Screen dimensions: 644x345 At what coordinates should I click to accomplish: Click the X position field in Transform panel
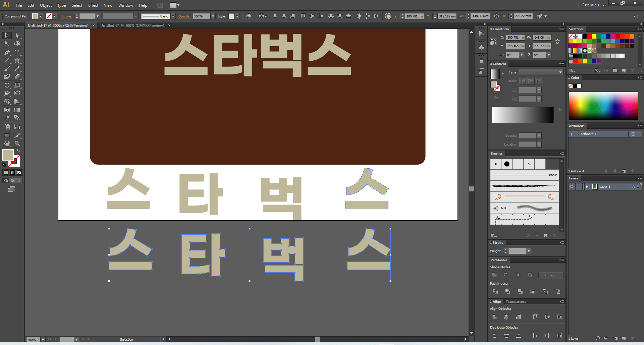click(515, 38)
